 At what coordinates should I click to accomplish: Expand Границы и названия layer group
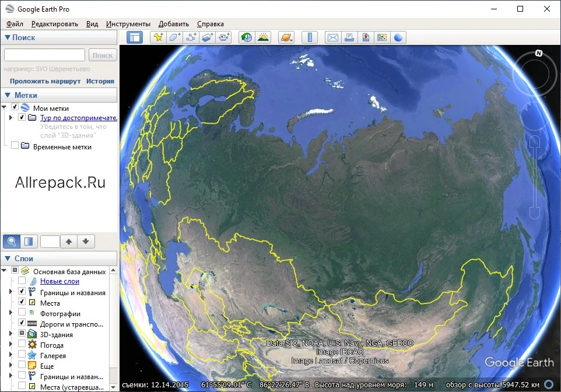pyautogui.click(x=10, y=292)
